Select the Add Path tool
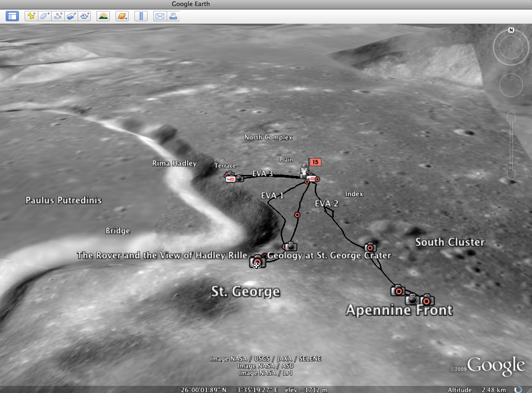The height and width of the screenshot is (393, 532). [58, 16]
